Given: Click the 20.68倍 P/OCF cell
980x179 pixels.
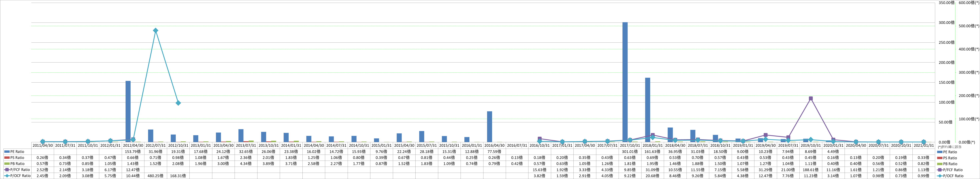Looking at the screenshot, I should [x=653, y=176].
